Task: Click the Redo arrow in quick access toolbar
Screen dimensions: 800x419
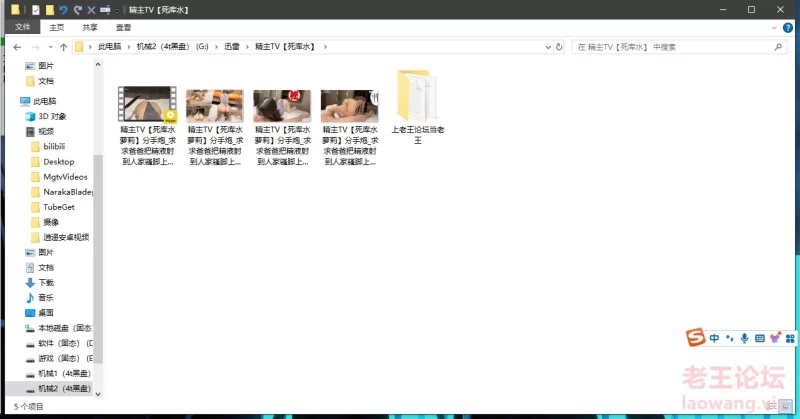Action: click(78, 10)
